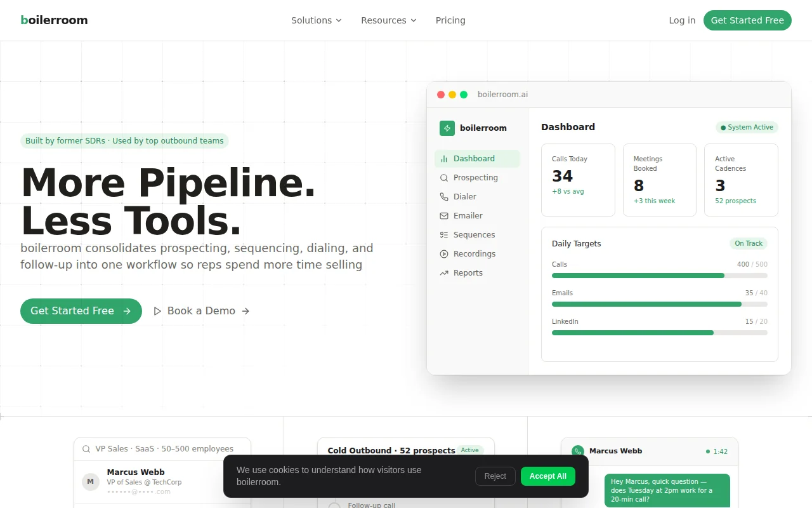Open the Pricing page

(450, 20)
